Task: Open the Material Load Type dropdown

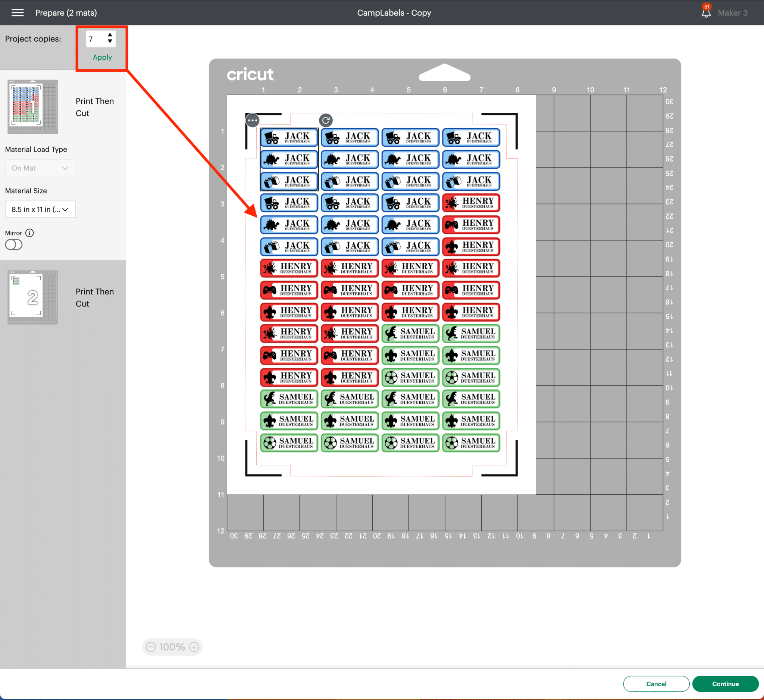Action: click(x=40, y=168)
